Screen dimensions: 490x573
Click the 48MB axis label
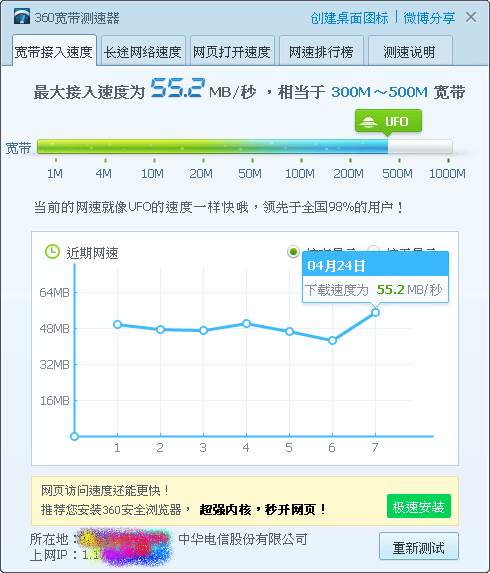(54, 329)
